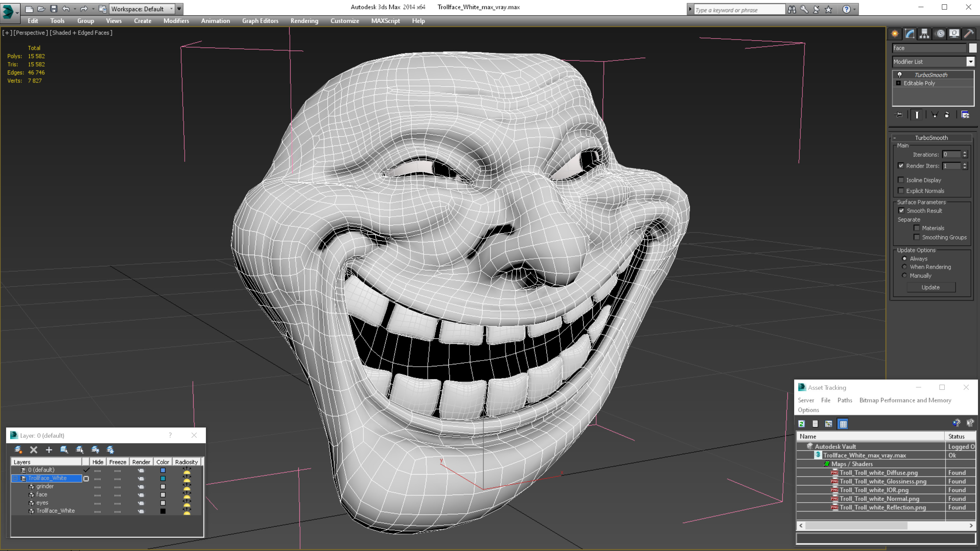Image resolution: width=980 pixels, height=551 pixels.
Task: Click Status Log icon in Asset Tracking
Action: tap(816, 423)
